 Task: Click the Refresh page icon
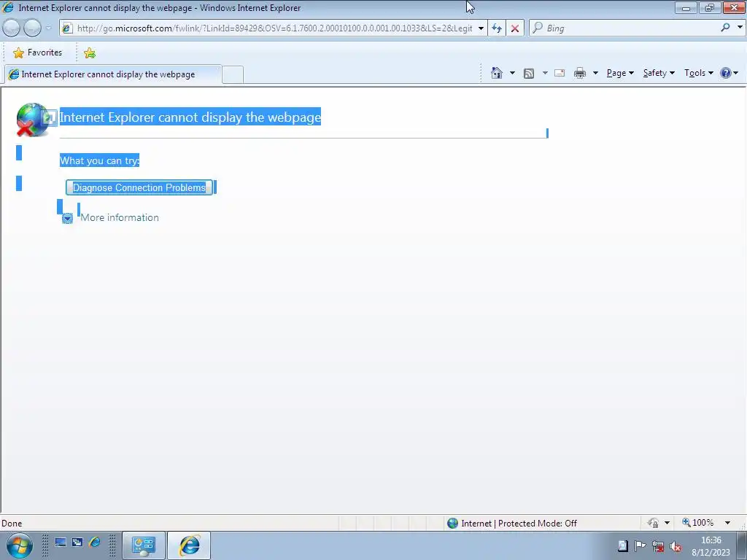tap(497, 28)
